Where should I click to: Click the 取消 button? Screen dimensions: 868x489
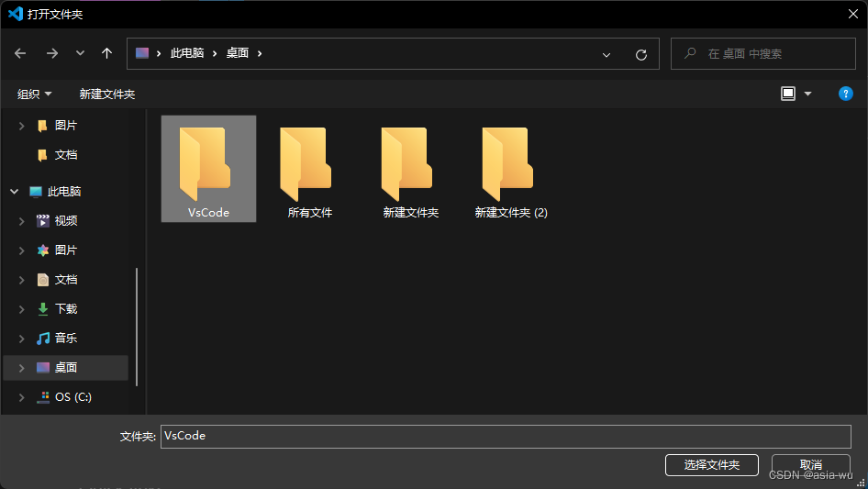(x=810, y=465)
